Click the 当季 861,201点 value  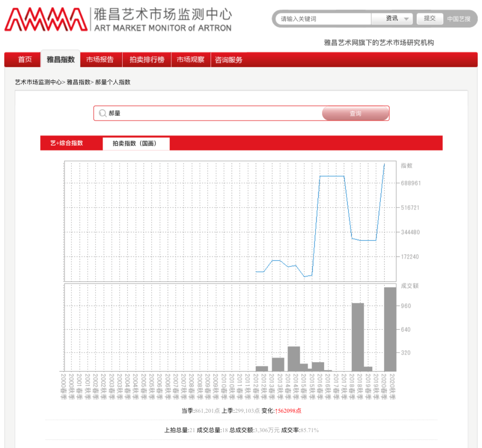pos(207,411)
